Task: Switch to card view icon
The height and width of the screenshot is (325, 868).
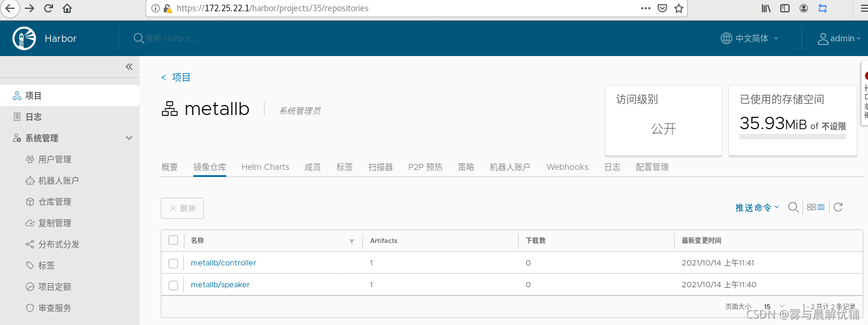Action: point(811,207)
